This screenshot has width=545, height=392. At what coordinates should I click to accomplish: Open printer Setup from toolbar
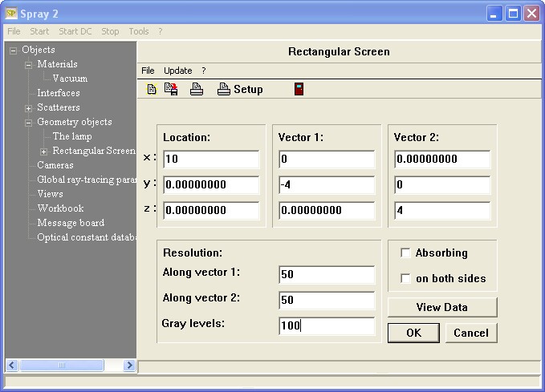pos(240,89)
